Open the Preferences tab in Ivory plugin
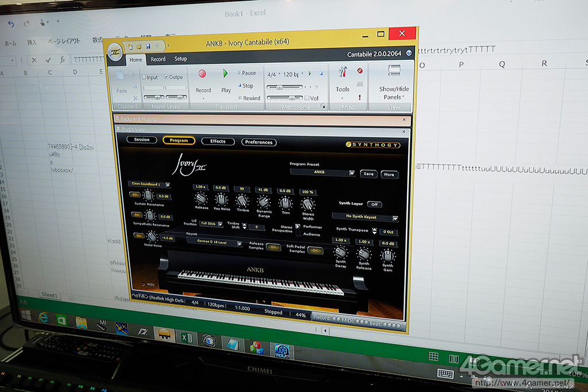588x392 pixels. tap(259, 142)
